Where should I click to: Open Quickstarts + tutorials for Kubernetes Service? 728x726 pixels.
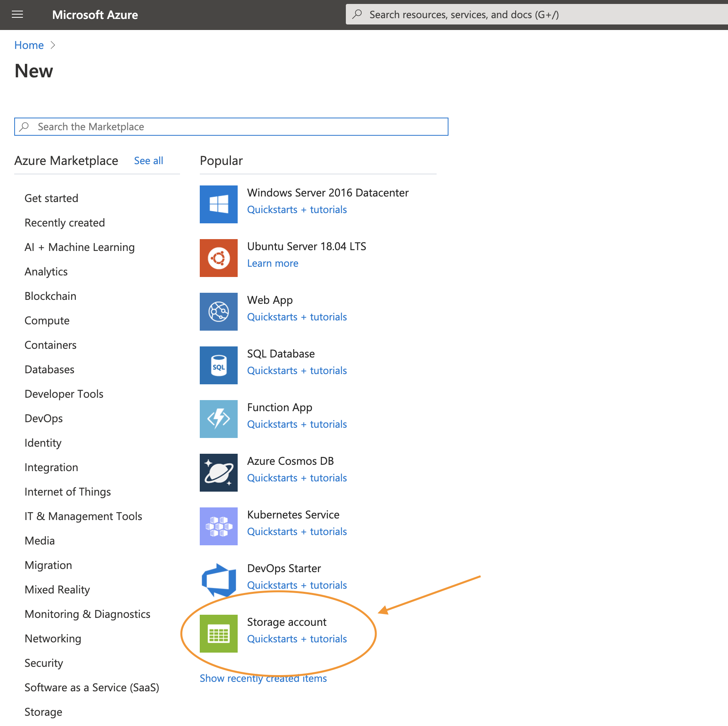pos(297,531)
